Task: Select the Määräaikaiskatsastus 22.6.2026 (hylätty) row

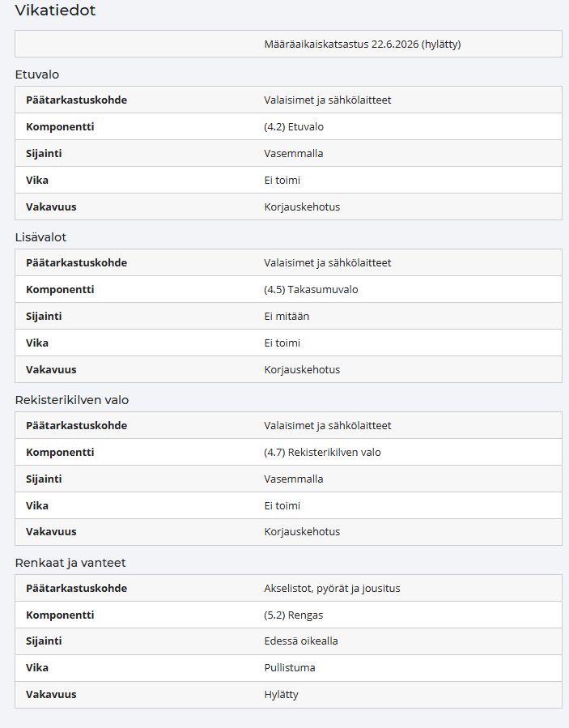Action: click(288, 44)
